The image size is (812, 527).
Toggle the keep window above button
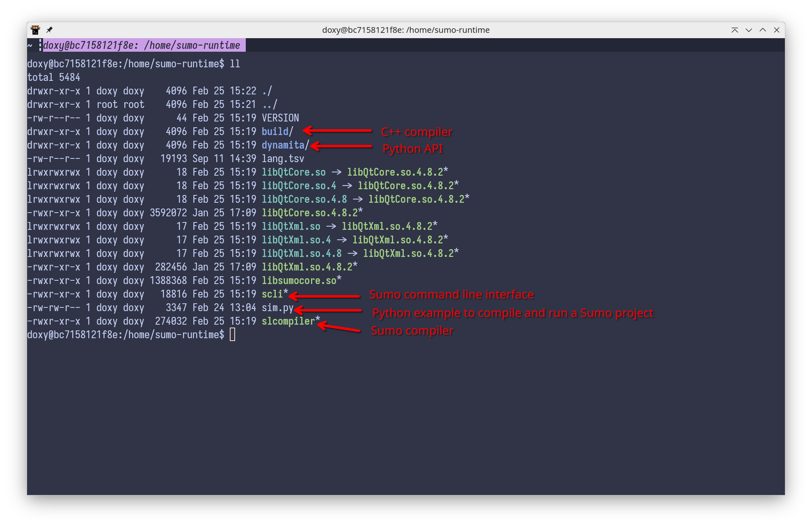pos(734,30)
